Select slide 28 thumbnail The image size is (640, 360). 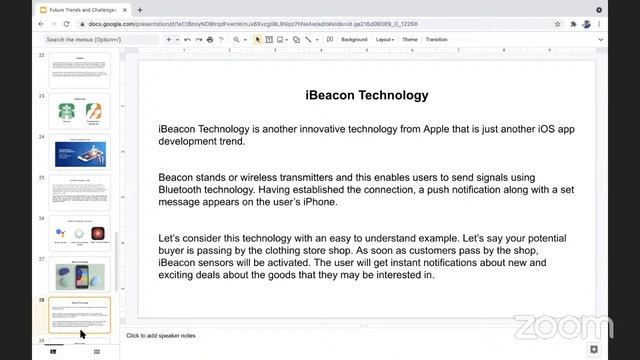(x=80, y=315)
